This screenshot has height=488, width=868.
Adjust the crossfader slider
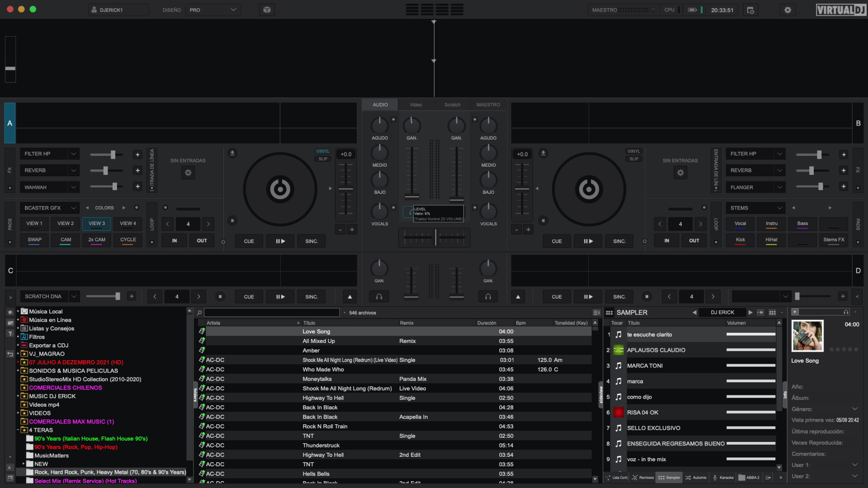(435, 237)
